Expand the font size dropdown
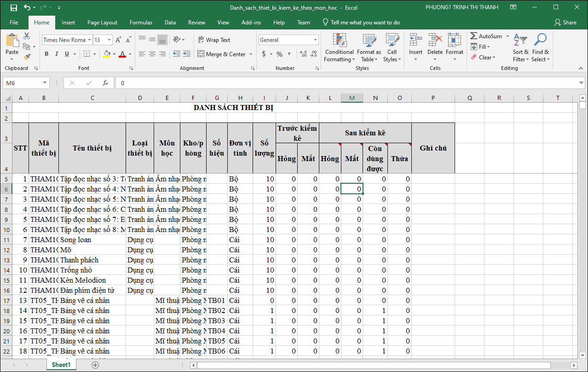This screenshot has height=372, width=588. click(109, 40)
